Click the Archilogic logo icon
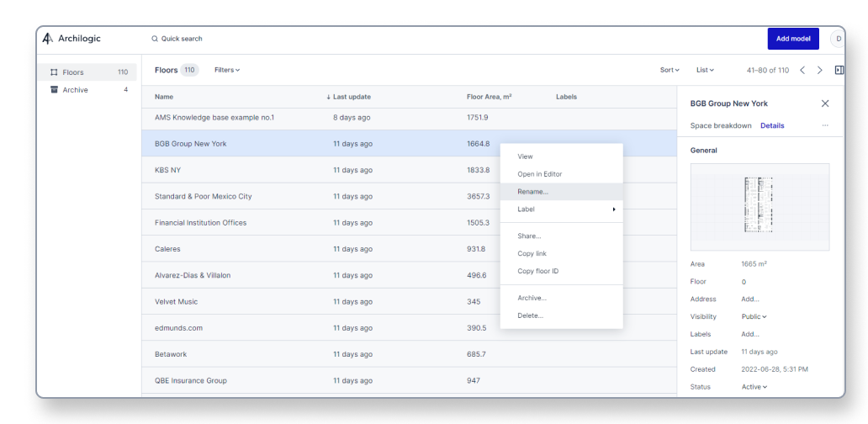Viewport: 868px width, 424px height. pos(48,39)
